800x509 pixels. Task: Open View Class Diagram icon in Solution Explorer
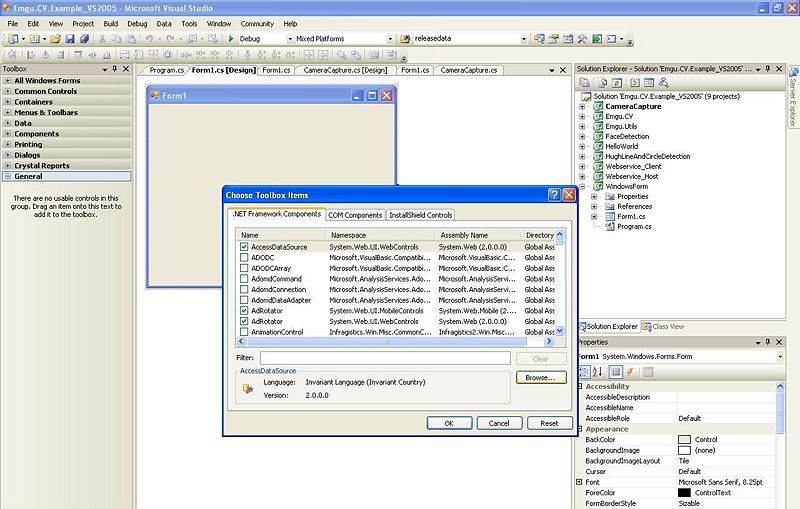coord(663,83)
